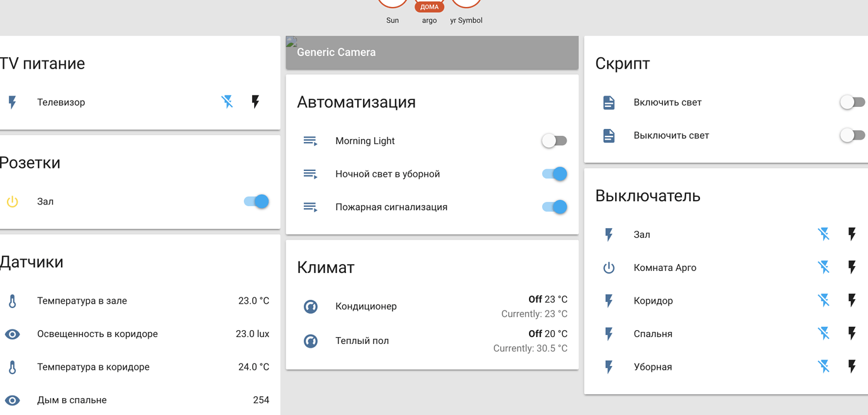Turn off the Пожарная сигнализация toggle
This screenshot has width=868, height=415.
[x=553, y=206]
